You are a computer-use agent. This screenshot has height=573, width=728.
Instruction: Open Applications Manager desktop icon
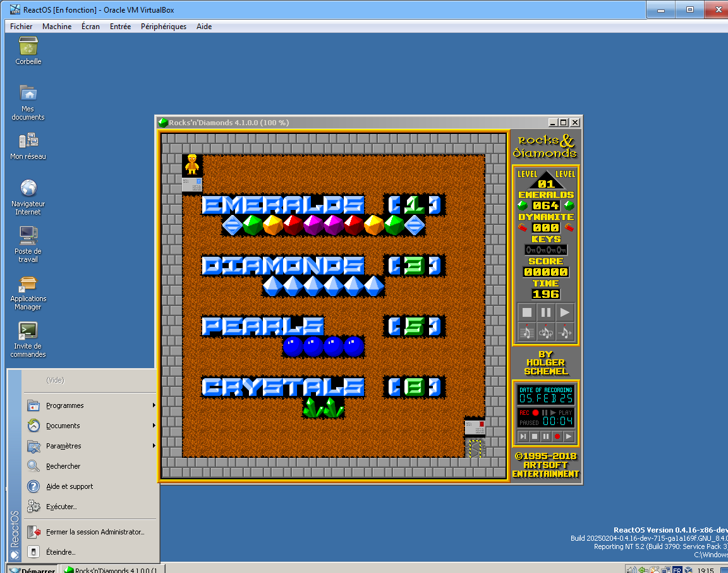coord(28,293)
